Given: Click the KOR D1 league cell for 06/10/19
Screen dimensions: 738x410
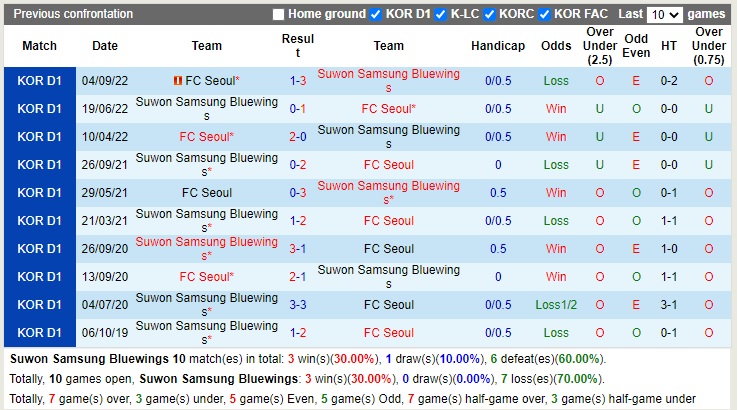Looking at the screenshot, I should (40, 333).
